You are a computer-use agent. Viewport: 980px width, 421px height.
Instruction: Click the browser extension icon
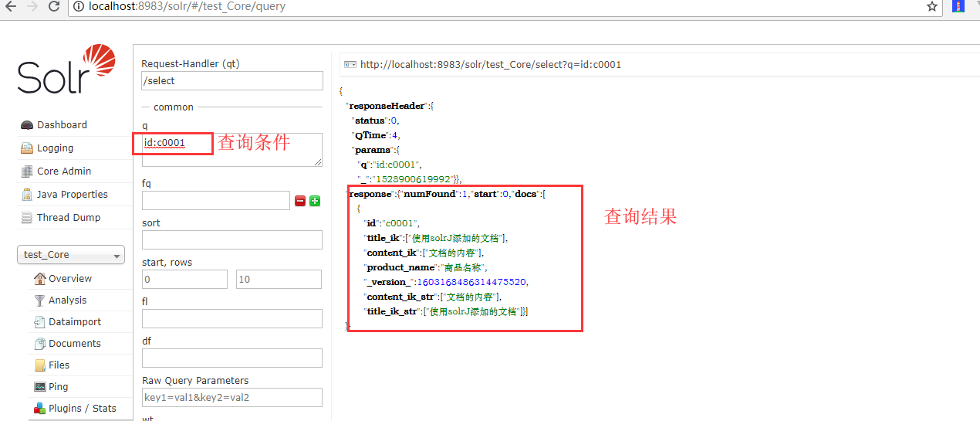(x=958, y=7)
